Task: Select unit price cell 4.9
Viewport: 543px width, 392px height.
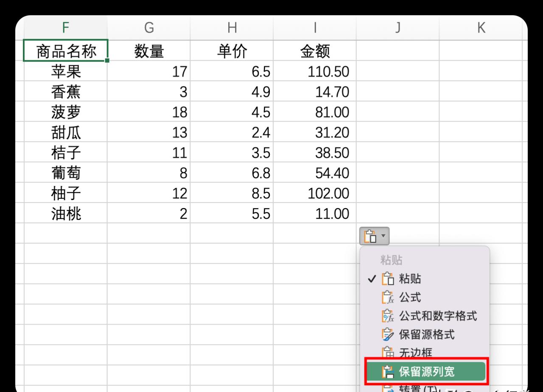Action: coord(232,92)
